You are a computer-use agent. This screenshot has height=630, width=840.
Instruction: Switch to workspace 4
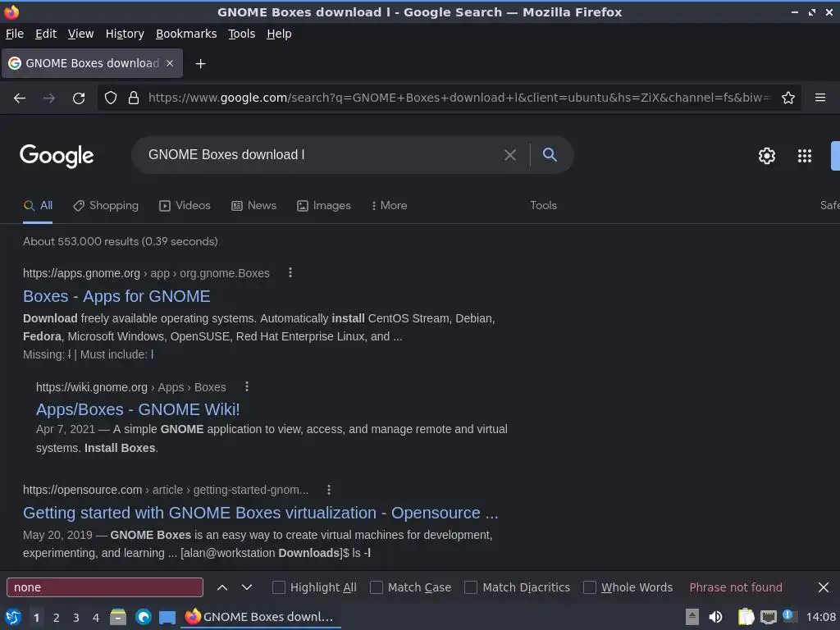(x=96, y=618)
